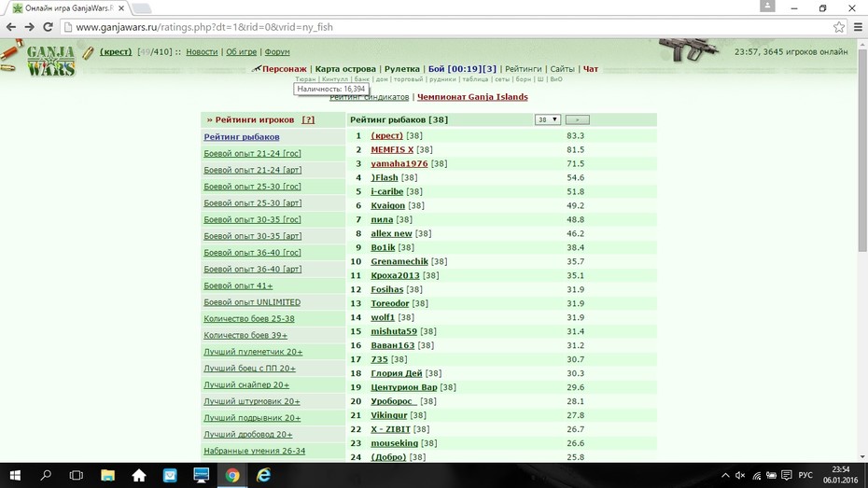The width and height of the screenshot is (868, 488).
Task: Open Task View on the taskbar
Action: (77, 475)
